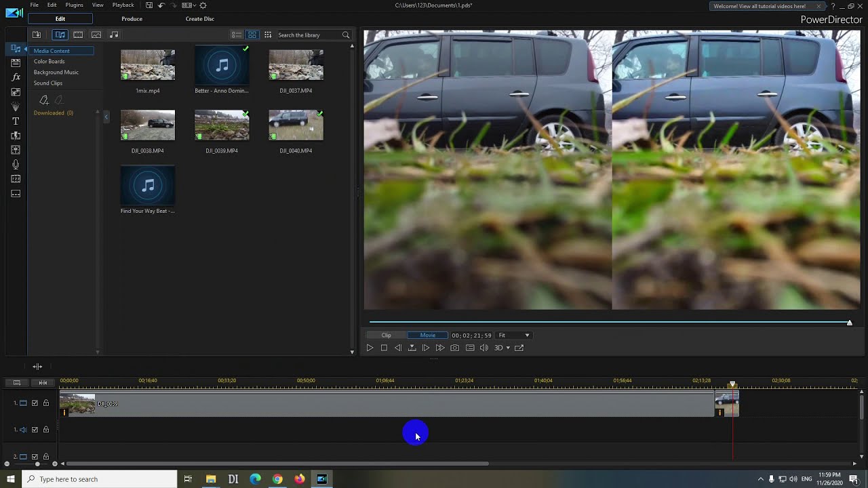Step to the previous frame
Viewport: 868px width, 488px height.
tap(398, 348)
